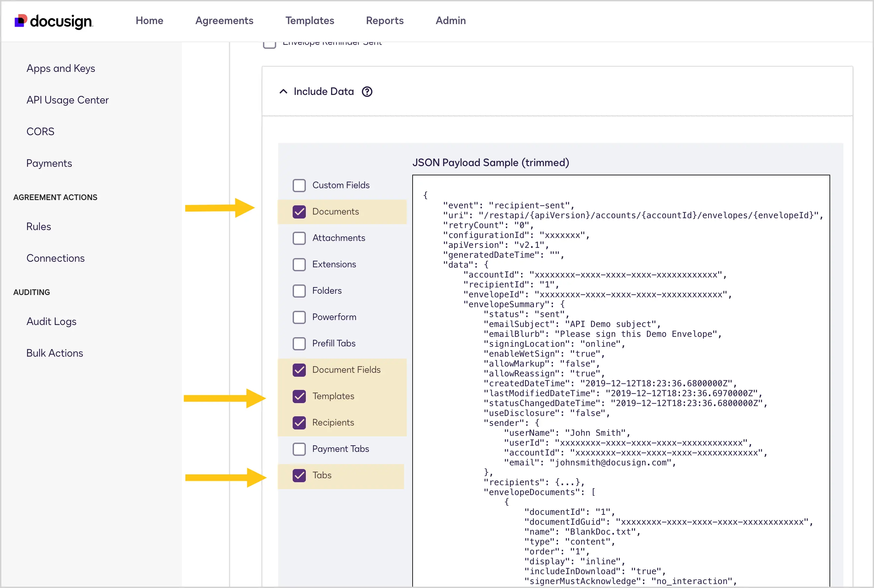Image resolution: width=874 pixels, height=588 pixels.
Task: Go to API Usage Center
Action: [68, 100]
